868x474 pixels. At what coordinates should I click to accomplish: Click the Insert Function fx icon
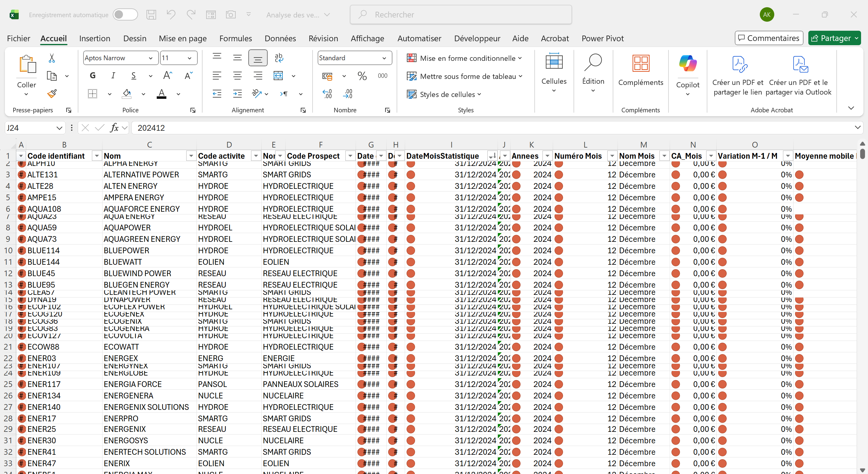(x=114, y=128)
